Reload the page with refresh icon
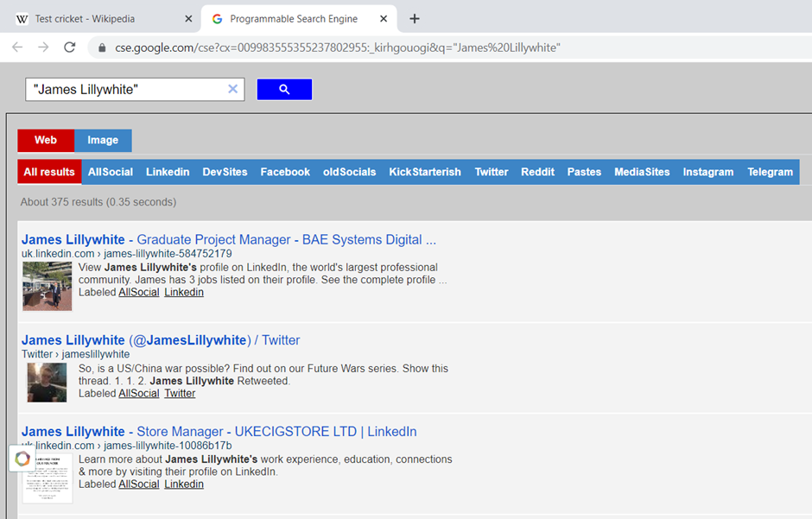The height and width of the screenshot is (519, 812). pos(69,47)
